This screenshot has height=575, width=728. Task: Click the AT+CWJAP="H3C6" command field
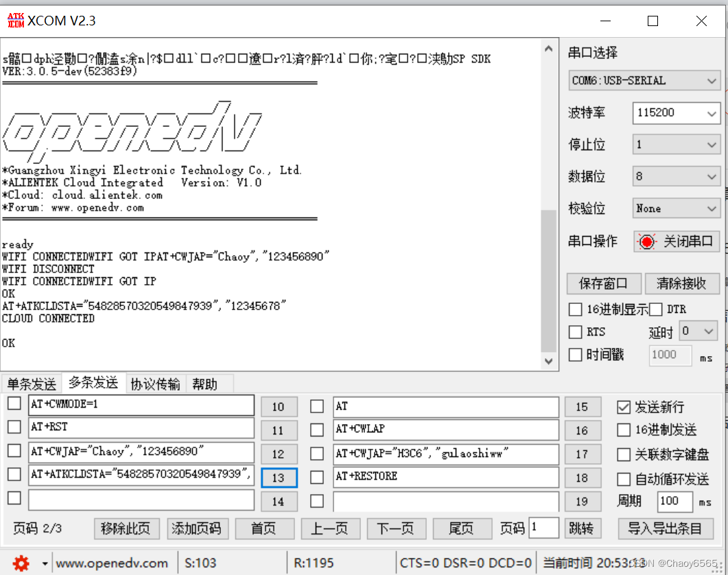[446, 454]
